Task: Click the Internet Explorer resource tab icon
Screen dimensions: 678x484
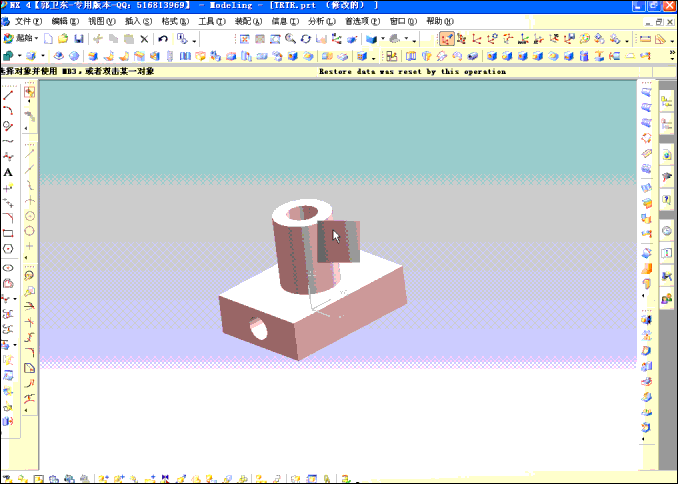Action: (667, 155)
